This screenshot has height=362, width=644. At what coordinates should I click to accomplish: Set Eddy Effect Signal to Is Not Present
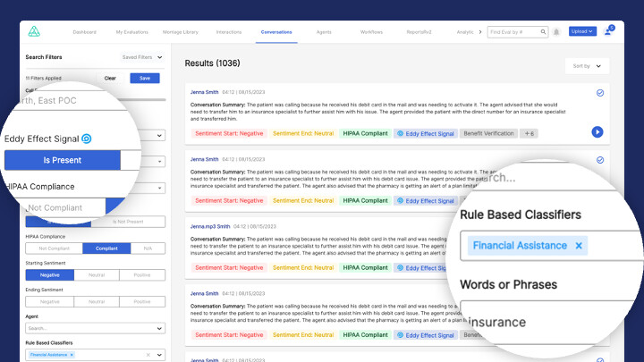(128, 222)
